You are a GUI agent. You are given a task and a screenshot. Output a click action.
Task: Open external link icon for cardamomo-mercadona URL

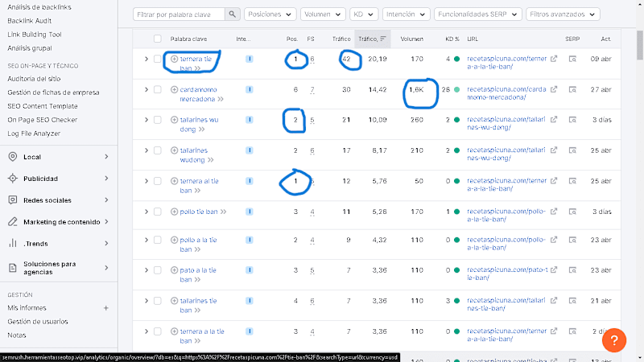[554, 89]
